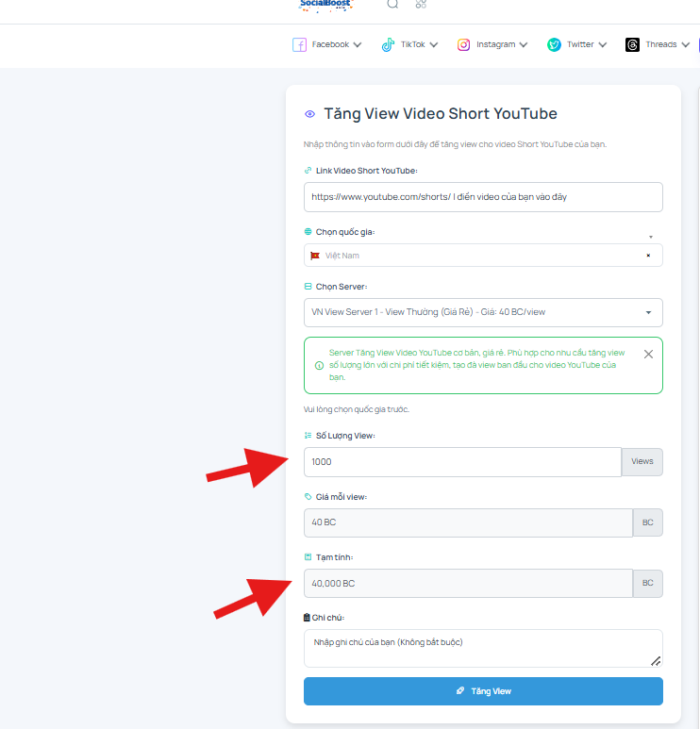Click the Instagram logo icon
Image resolution: width=700 pixels, height=729 pixels.
click(463, 44)
